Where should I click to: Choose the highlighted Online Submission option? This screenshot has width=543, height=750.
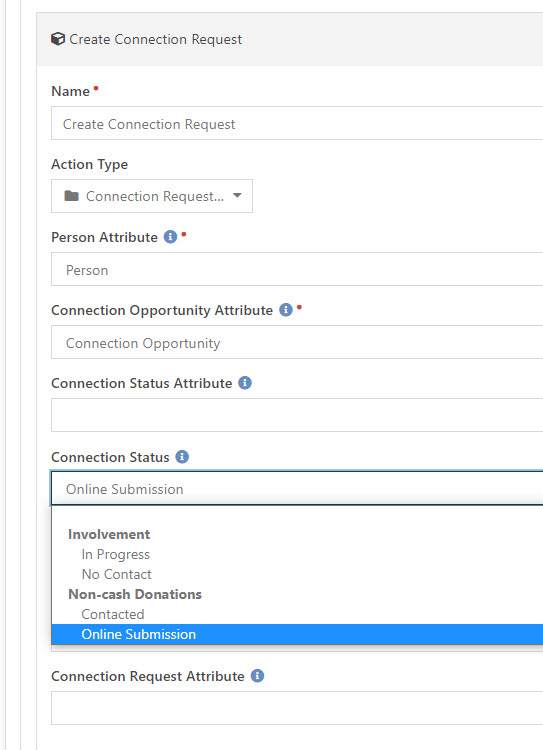click(x=298, y=634)
